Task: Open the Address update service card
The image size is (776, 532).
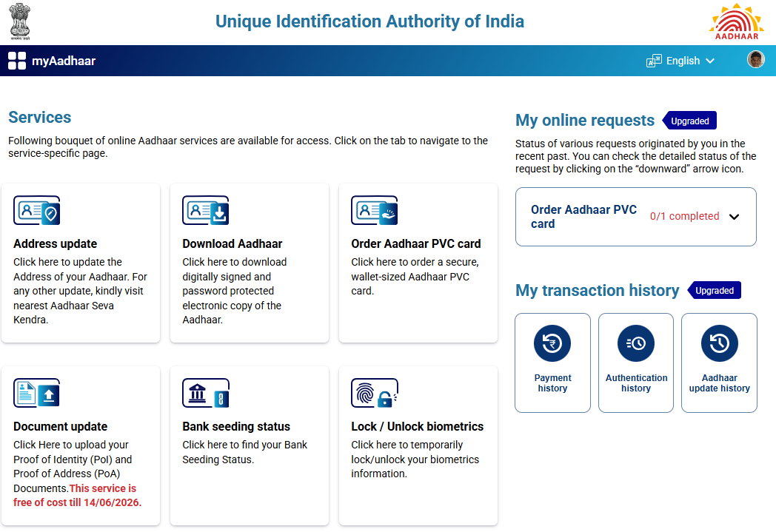Action: click(x=81, y=263)
